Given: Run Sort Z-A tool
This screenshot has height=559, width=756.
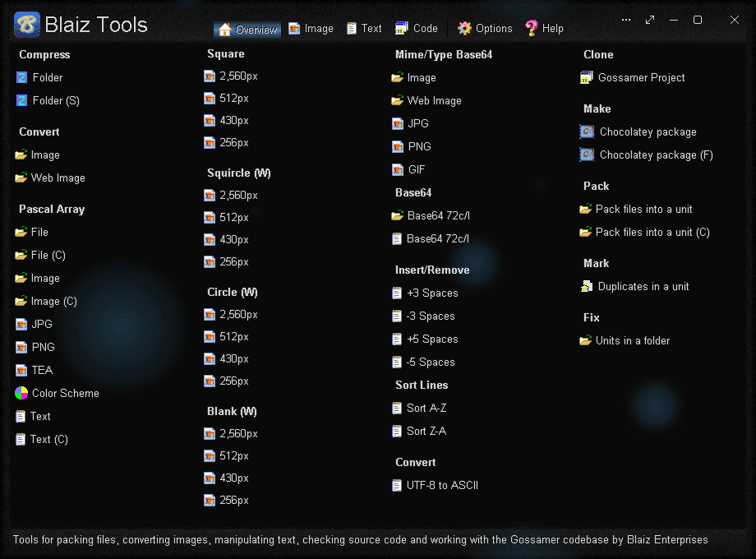Looking at the screenshot, I should point(419,432).
